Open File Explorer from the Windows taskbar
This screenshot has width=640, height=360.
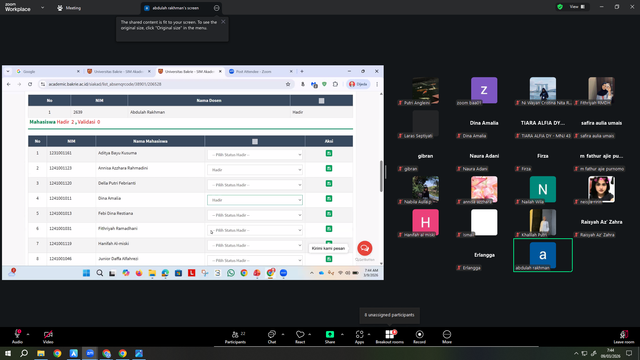click(x=41, y=353)
